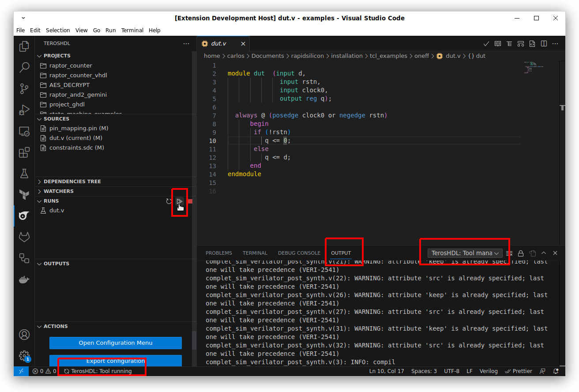This screenshot has height=392, width=579.
Task: Click the list-tree icon in editor toolbar
Action: 509,44
